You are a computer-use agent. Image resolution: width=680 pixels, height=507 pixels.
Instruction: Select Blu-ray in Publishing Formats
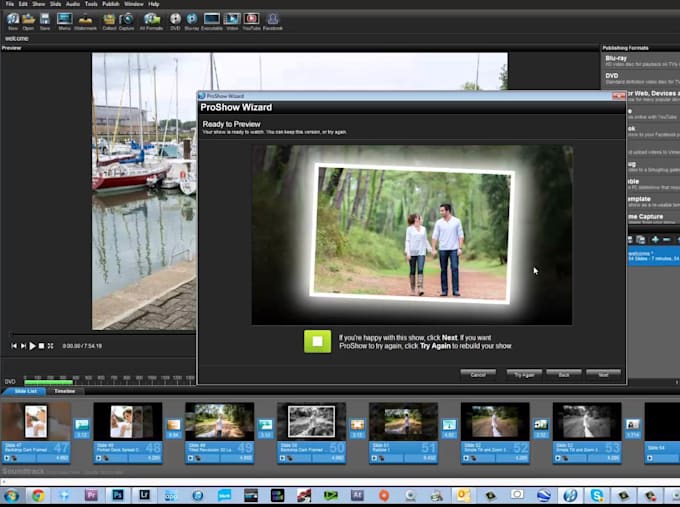(641, 61)
